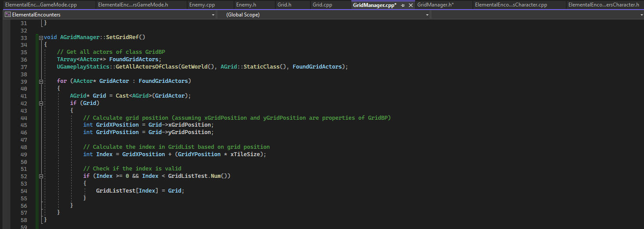
Task: Click the ElementalEncounters project icon in navigation bar
Action: [7, 15]
